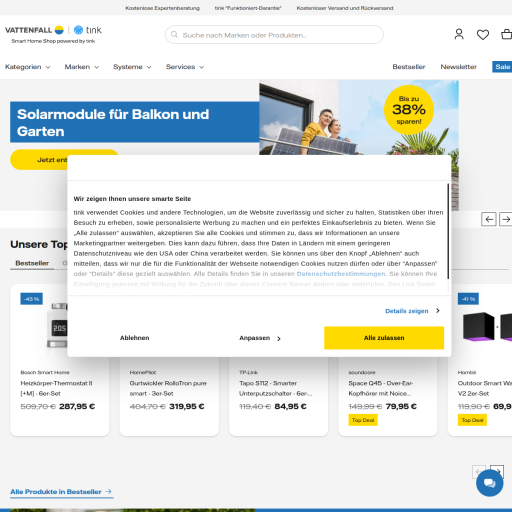Open the Bestseller page
Viewport: 512px width, 512px height.
(409, 67)
